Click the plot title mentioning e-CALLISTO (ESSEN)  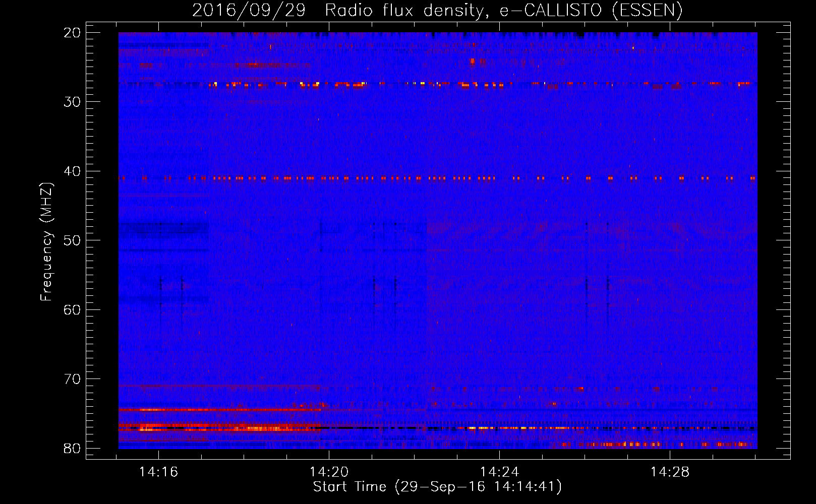point(437,10)
